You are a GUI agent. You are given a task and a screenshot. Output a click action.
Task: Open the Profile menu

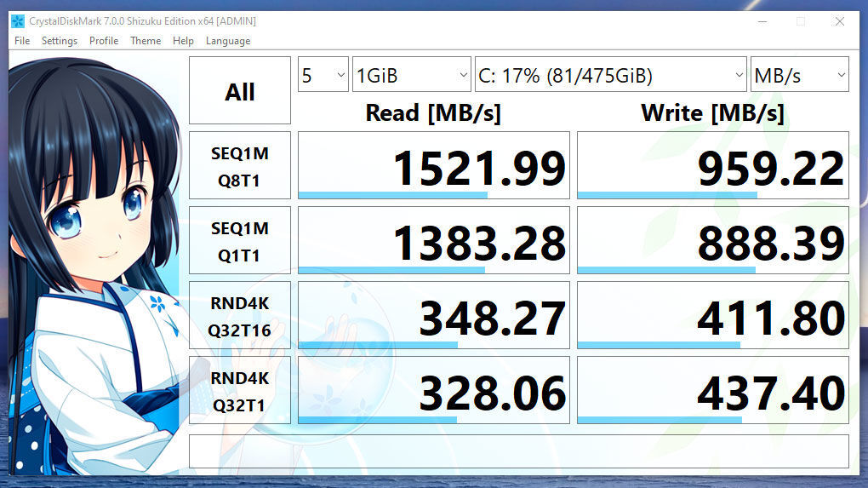click(x=104, y=41)
